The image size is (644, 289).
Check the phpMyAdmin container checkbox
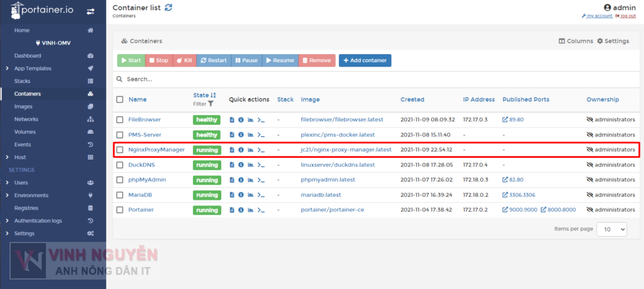click(120, 180)
